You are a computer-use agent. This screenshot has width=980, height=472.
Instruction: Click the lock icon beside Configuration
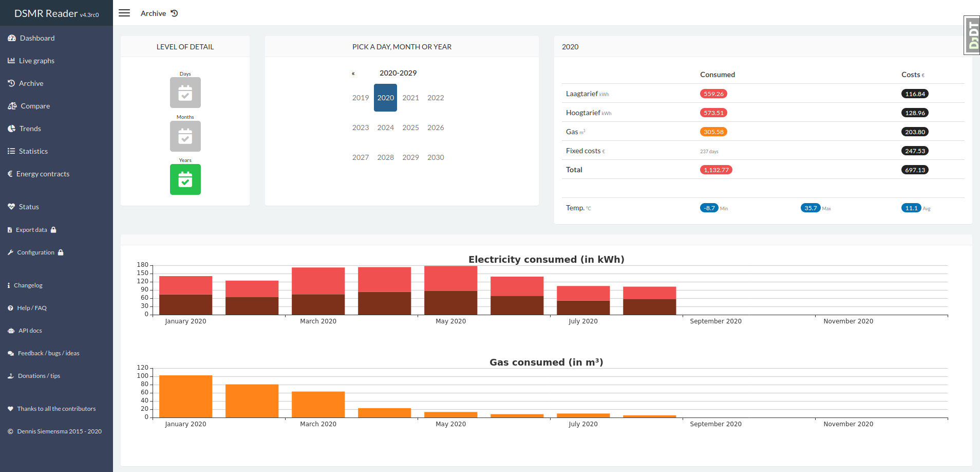click(61, 252)
